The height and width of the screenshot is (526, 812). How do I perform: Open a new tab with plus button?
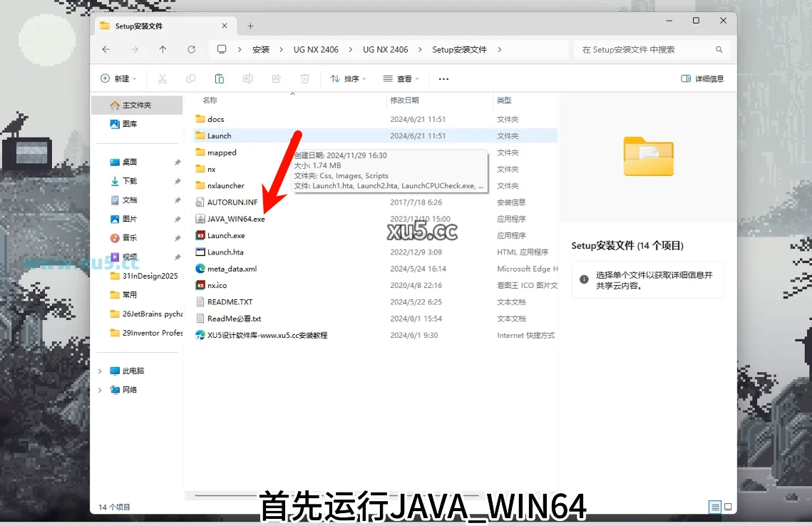pos(250,26)
